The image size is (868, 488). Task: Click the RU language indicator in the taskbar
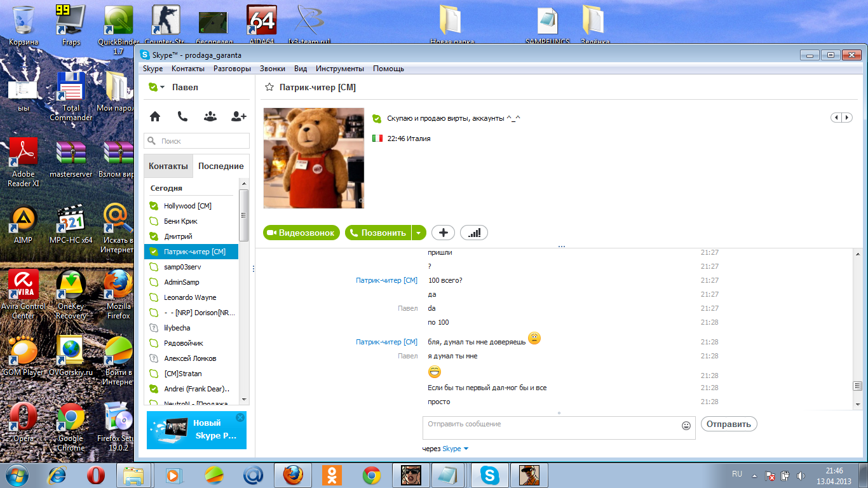(737, 474)
